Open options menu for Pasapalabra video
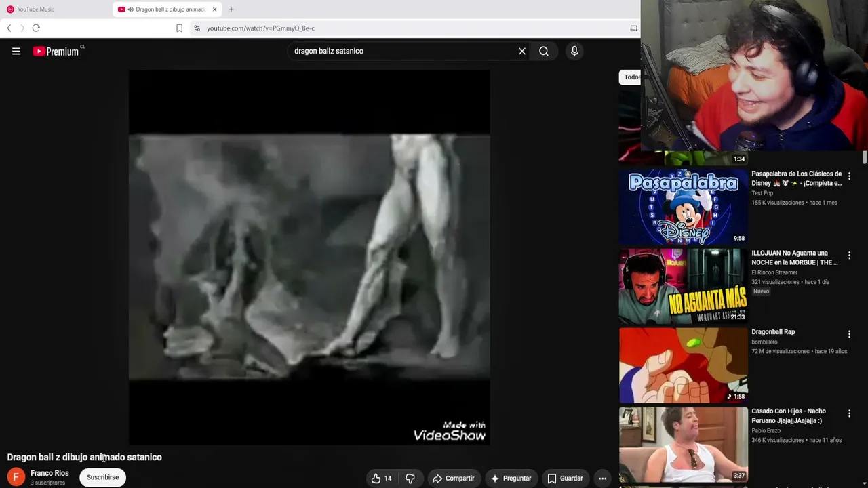Image resolution: width=868 pixels, height=488 pixels. click(849, 176)
